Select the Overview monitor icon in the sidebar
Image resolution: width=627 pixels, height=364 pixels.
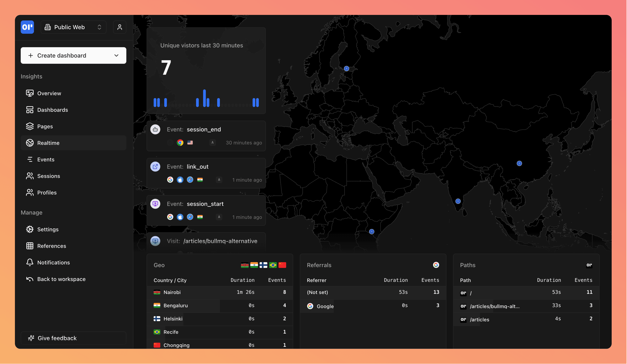pos(30,93)
